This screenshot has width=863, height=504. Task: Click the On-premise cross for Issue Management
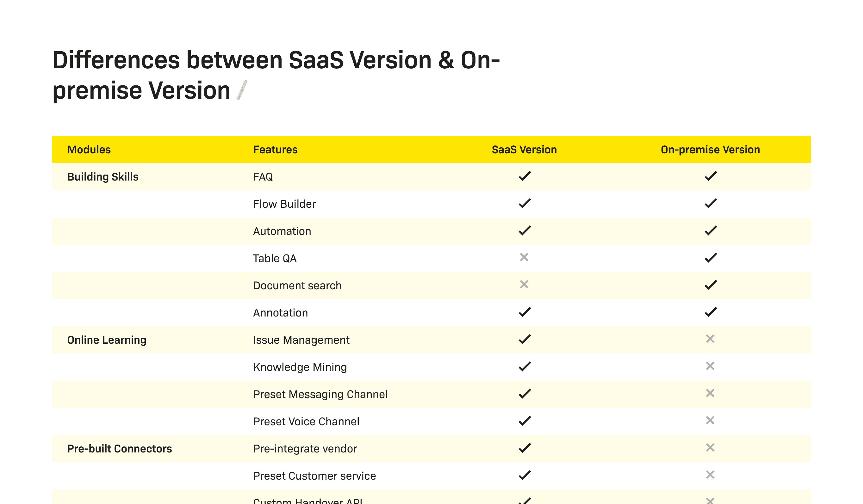point(710,339)
